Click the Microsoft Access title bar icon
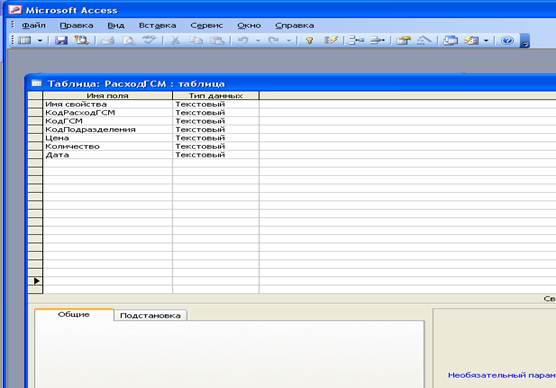Image resolution: width=556 pixels, height=388 pixels. [15, 10]
